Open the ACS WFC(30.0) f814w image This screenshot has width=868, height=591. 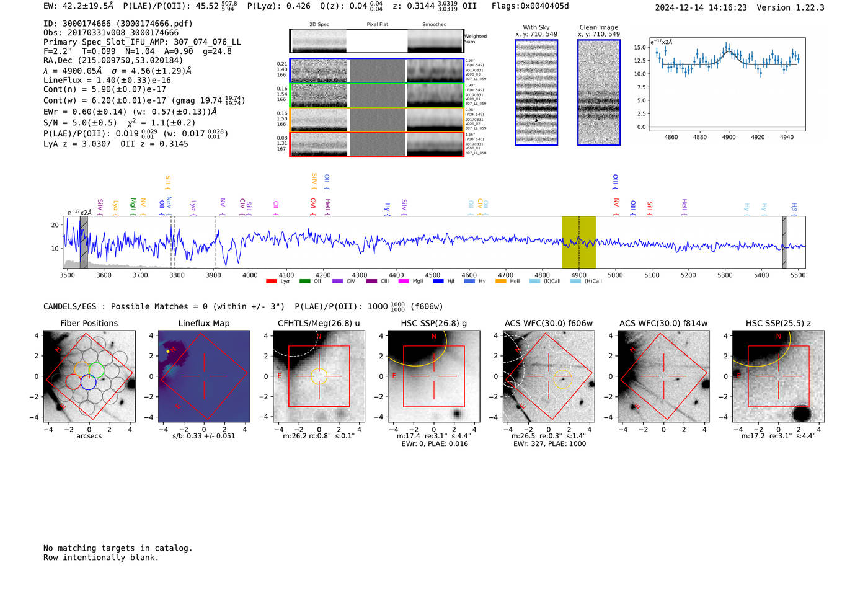coord(663,376)
